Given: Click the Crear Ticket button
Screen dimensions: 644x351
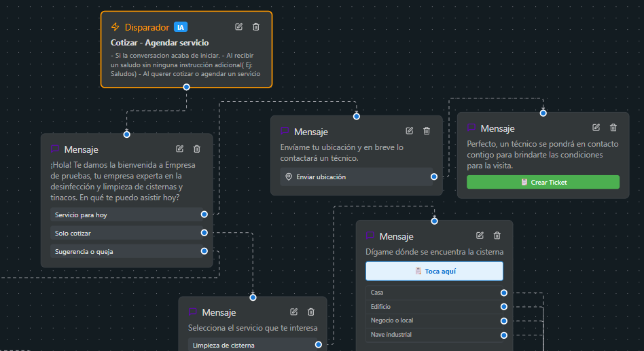Looking at the screenshot, I should coord(543,182).
